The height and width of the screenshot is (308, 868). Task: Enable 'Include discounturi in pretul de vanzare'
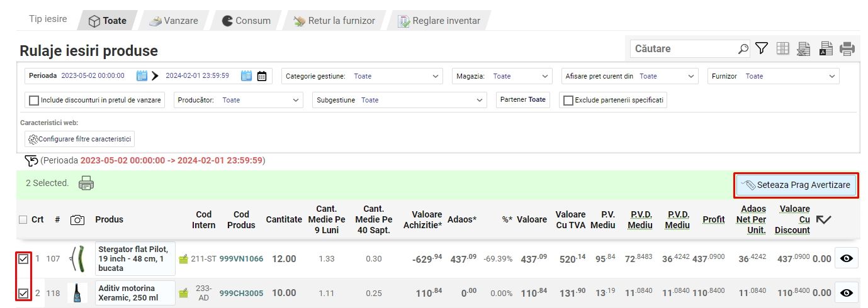tap(34, 101)
